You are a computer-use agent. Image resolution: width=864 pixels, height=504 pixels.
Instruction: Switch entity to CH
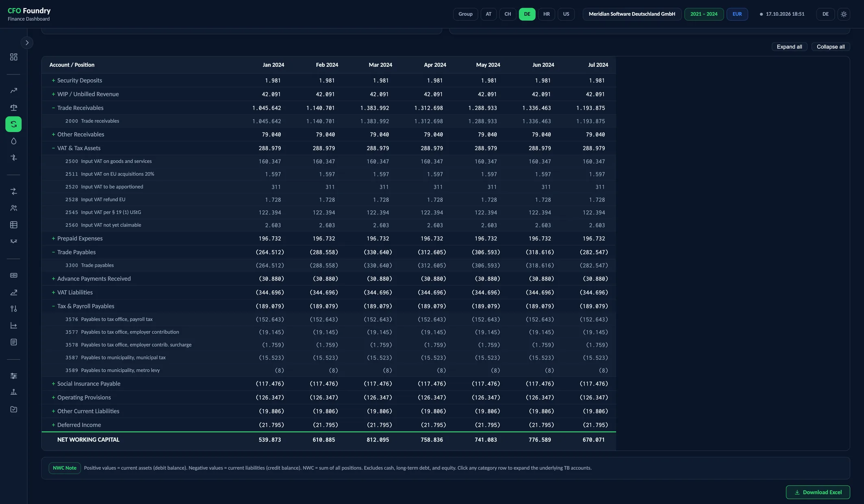point(508,14)
